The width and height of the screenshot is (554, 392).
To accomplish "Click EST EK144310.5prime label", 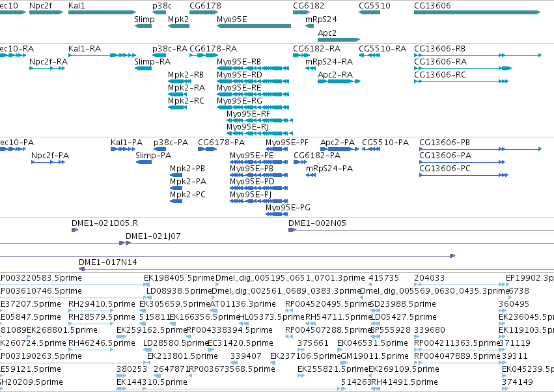I will (x=152, y=382).
